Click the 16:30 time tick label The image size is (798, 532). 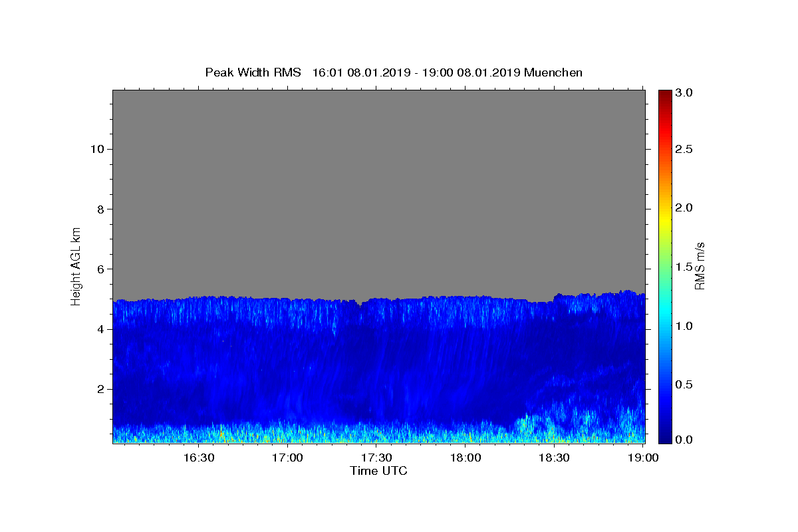tap(199, 458)
